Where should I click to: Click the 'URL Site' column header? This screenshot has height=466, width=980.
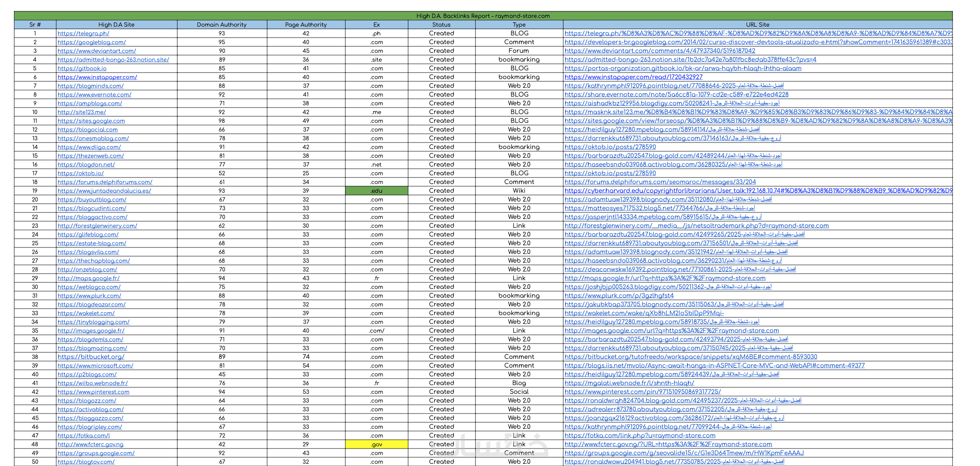tap(758, 24)
